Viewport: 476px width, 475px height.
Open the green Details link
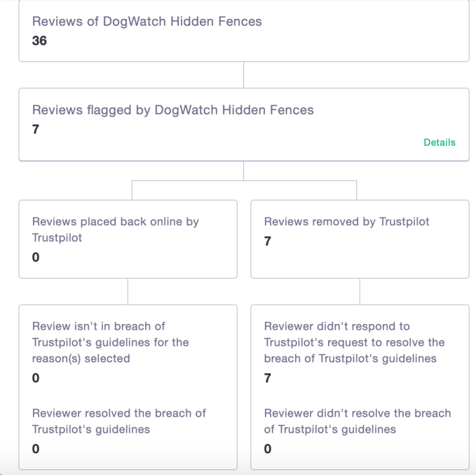(x=439, y=142)
